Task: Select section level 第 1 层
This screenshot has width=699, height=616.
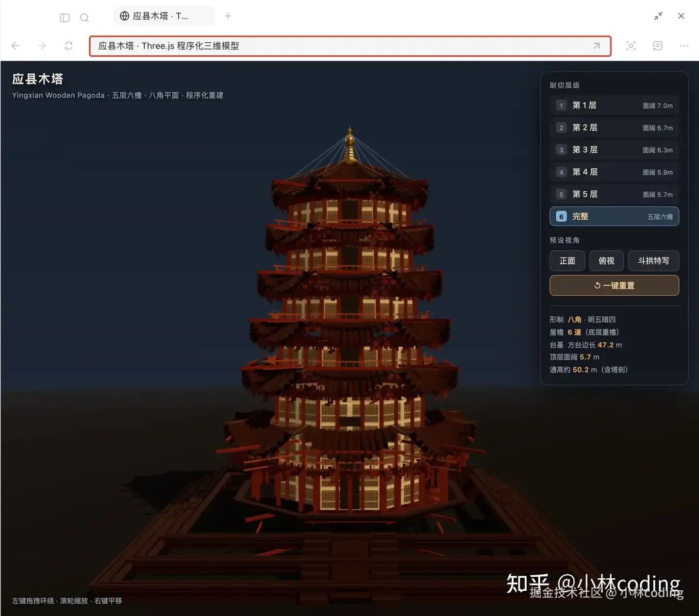Action: 614,105
